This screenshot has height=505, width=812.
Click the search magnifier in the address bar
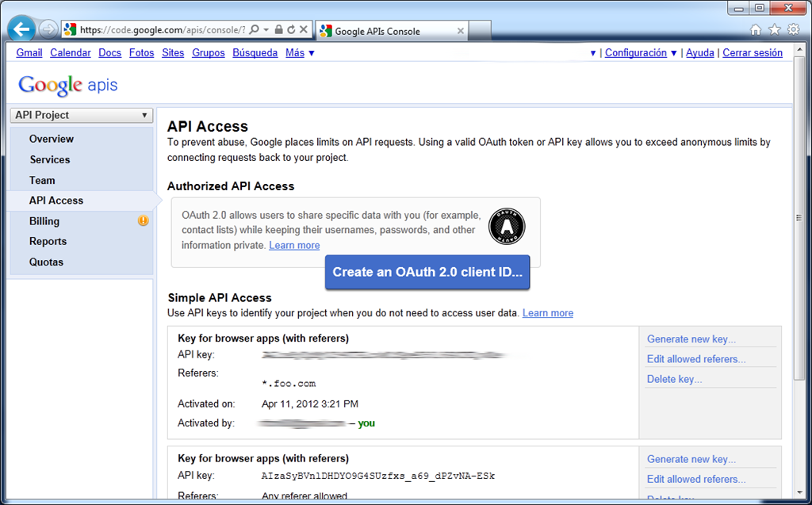[x=254, y=29]
